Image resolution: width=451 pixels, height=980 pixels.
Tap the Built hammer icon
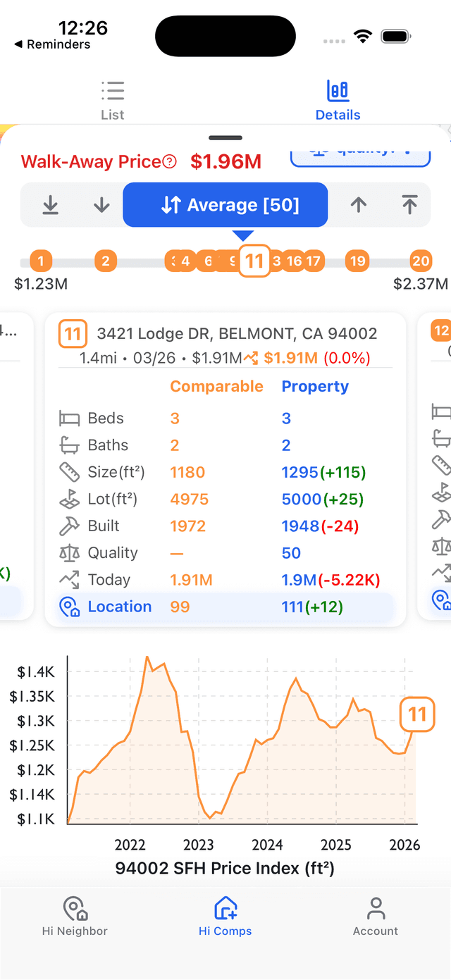click(69, 526)
